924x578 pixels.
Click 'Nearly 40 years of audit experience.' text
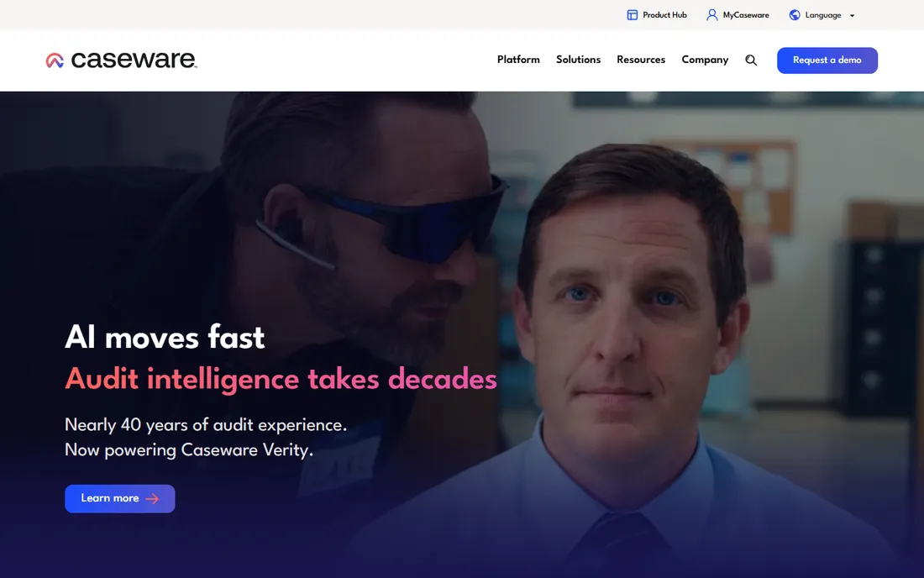pos(206,425)
